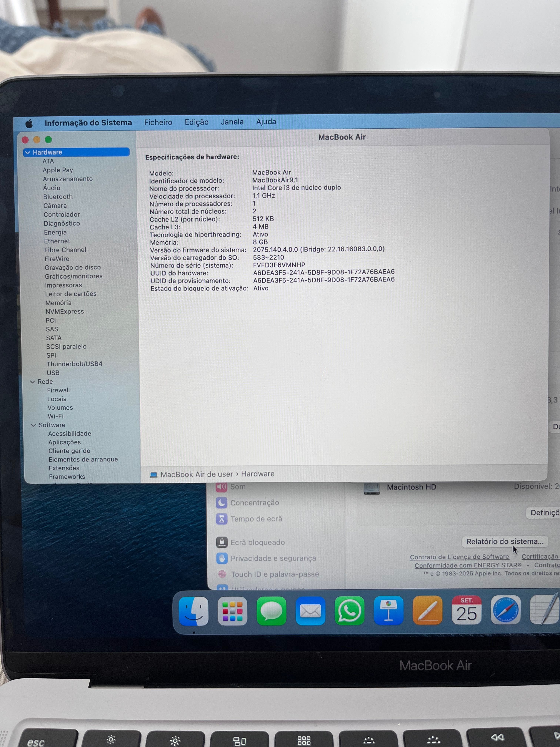The height and width of the screenshot is (747, 560).
Task: Click the Ecrã bloqueado lock icon
Action: pyautogui.click(x=222, y=542)
